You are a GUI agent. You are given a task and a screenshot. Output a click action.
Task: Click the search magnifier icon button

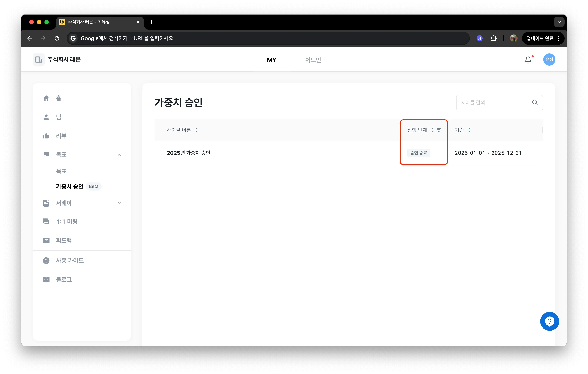(x=535, y=103)
